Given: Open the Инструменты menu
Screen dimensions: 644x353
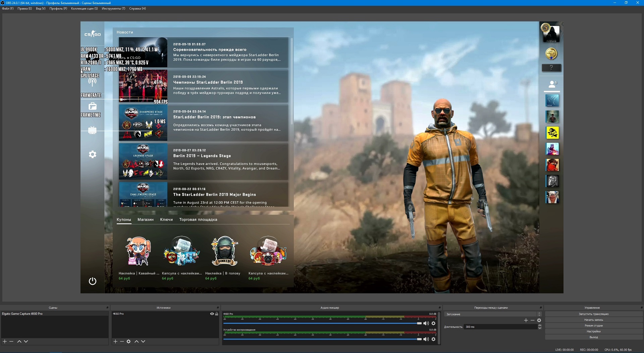Looking at the screenshot, I should [113, 8].
